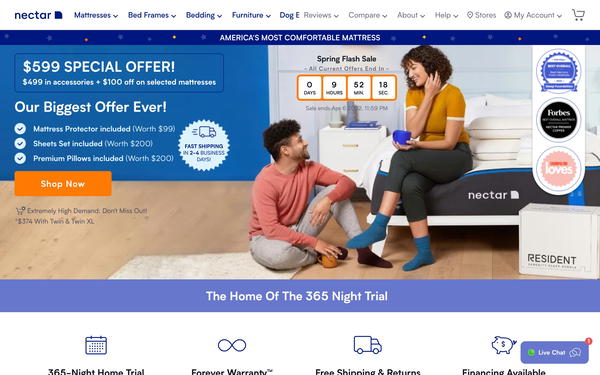Click the Financing piggy bank icon
This screenshot has width=600, height=375.
[504, 345]
